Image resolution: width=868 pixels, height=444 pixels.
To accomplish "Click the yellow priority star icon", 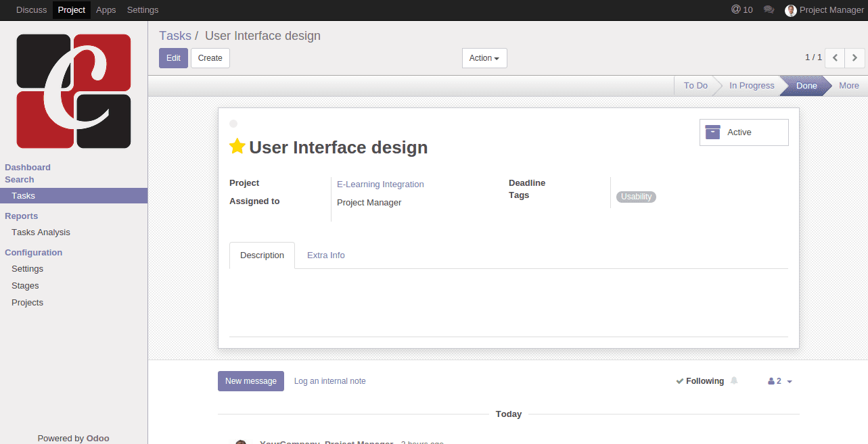I will pos(237,147).
